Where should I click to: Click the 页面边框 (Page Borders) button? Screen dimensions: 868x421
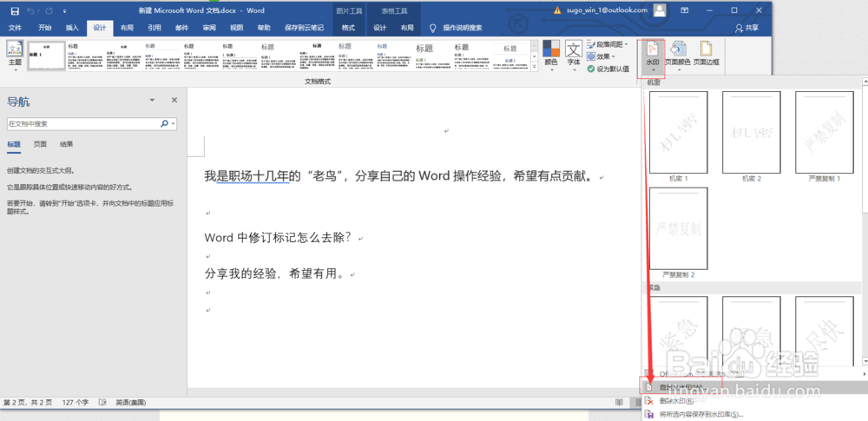tap(707, 56)
